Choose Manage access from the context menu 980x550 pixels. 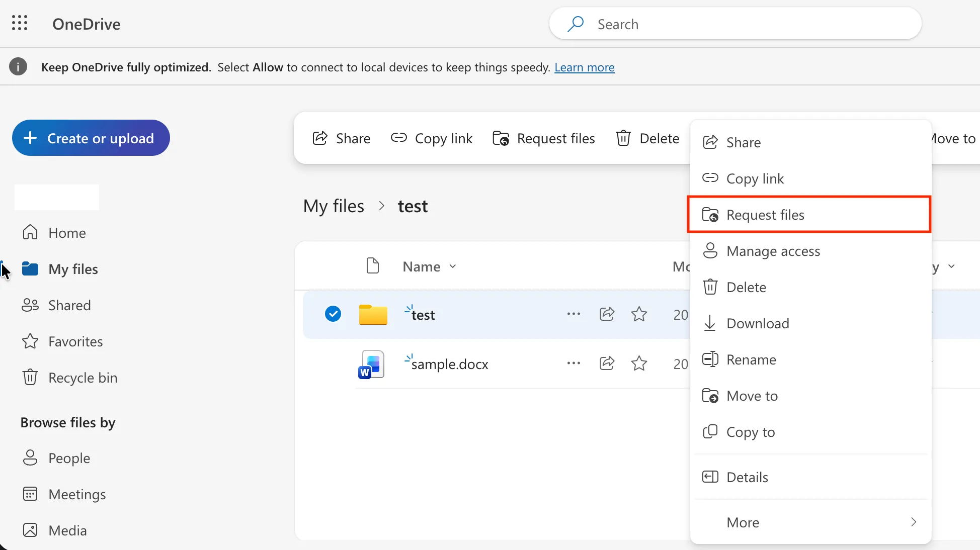[x=810, y=251]
